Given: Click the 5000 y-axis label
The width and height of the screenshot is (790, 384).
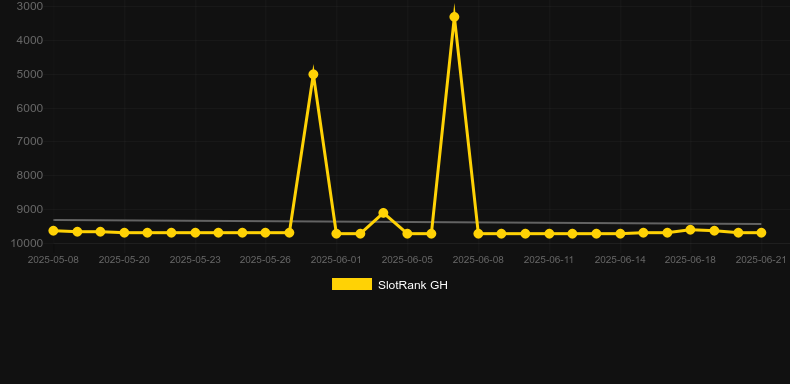Looking at the screenshot, I should [30, 75].
